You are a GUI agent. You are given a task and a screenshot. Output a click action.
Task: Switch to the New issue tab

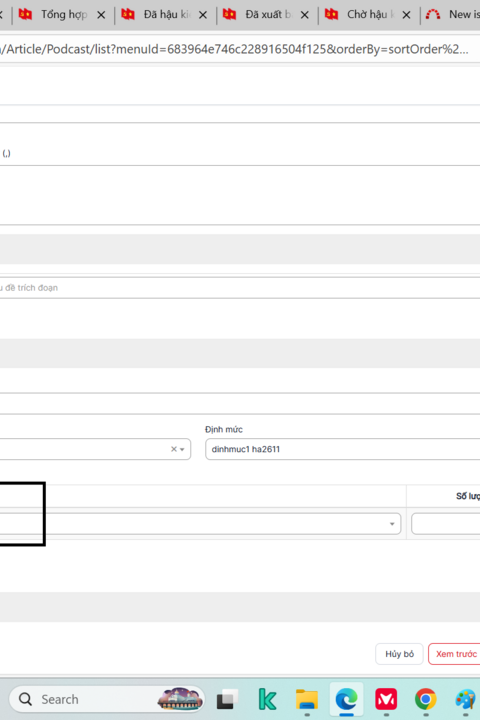pos(452,15)
